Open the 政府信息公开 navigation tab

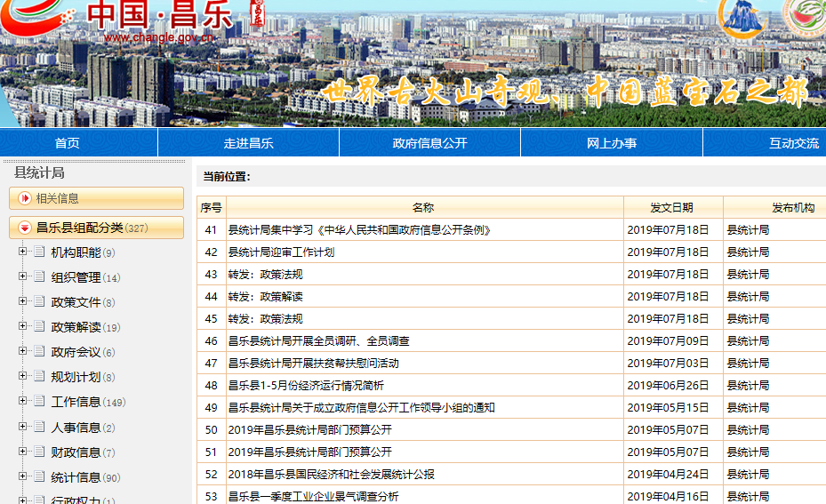coord(429,143)
